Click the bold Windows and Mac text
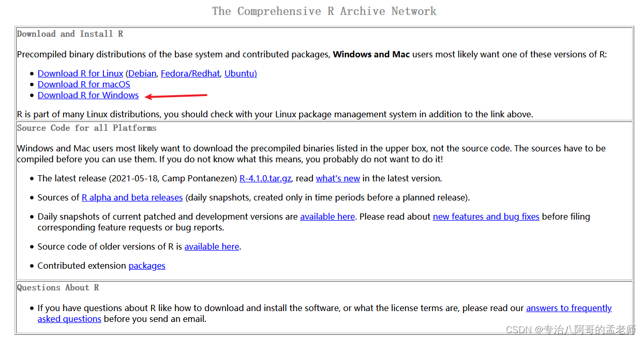Image resolution: width=644 pixels, height=340 pixels. point(371,54)
